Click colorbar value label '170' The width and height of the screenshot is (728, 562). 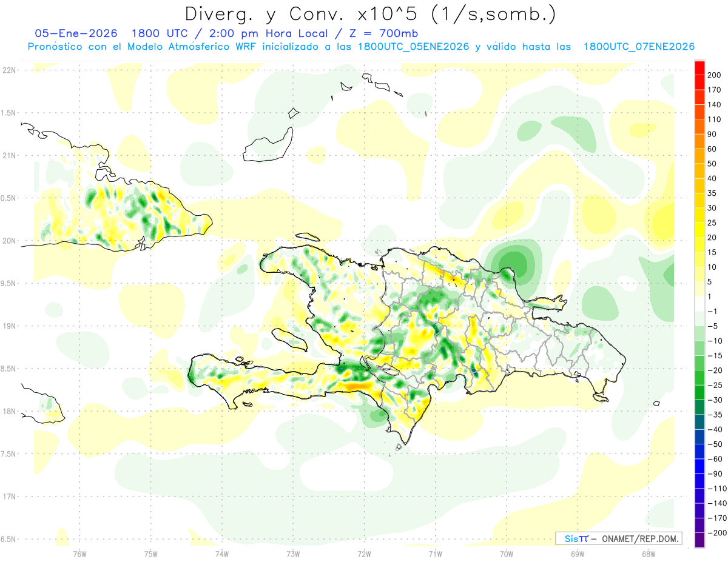pos(715,90)
